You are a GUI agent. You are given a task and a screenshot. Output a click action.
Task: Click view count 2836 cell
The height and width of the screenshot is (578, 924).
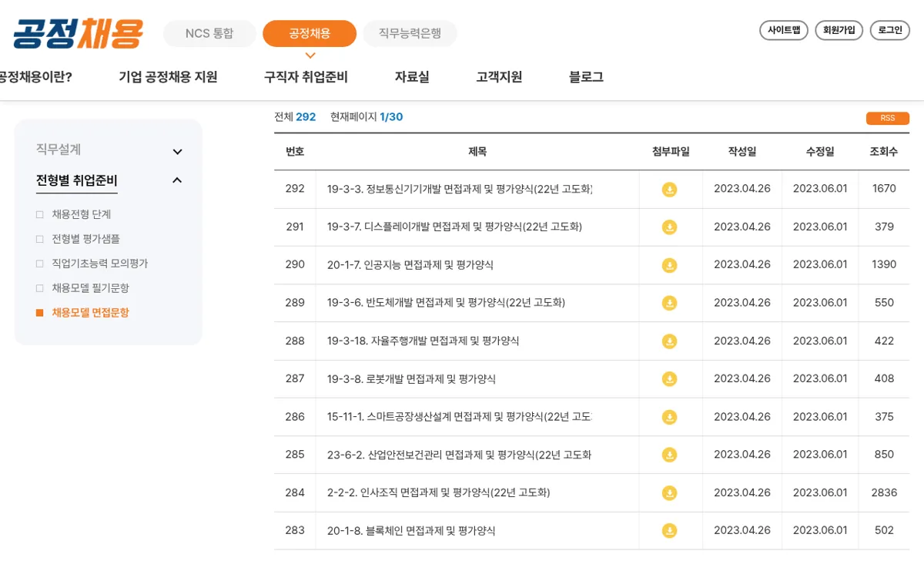884,492
